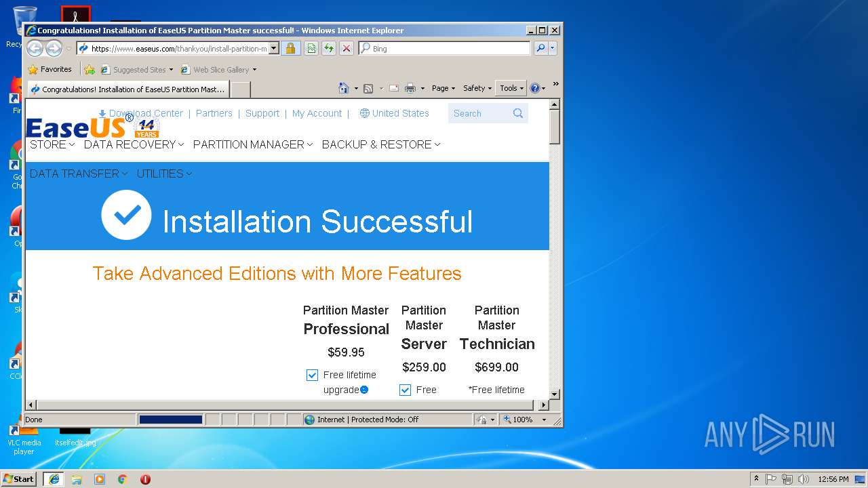Open Google Chrome from the taskbar

click(x=123, y=479)
